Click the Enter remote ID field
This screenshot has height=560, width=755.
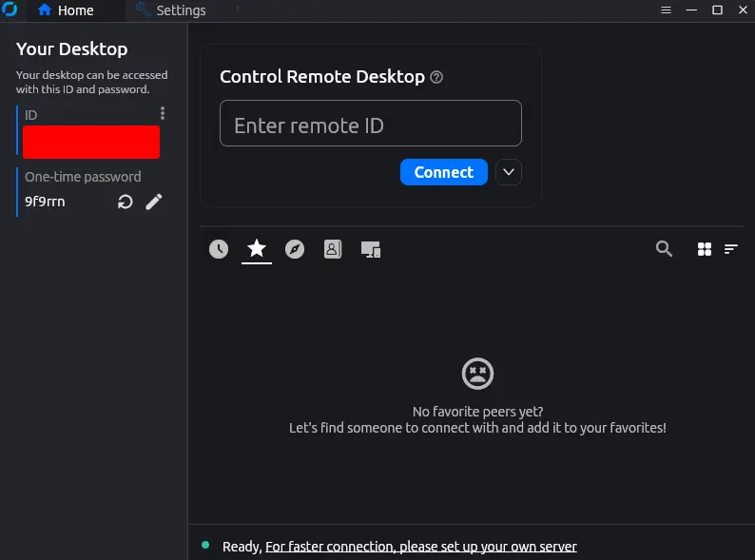(371, 125)
